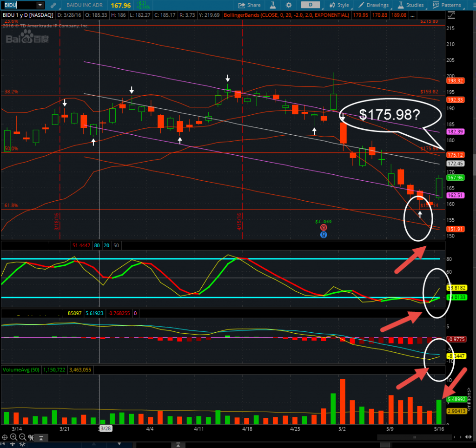
Task: Click the drawing set icon above price axis
Action: [x=451, y=15]
